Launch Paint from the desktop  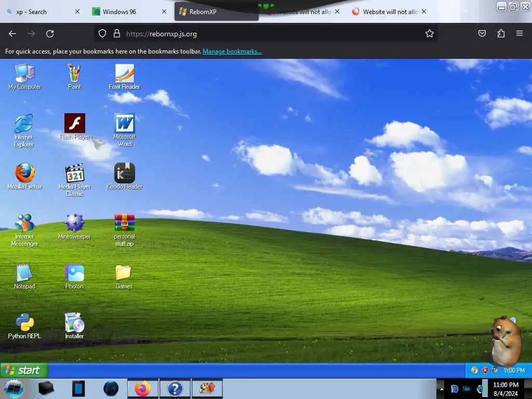coord(74,77)
